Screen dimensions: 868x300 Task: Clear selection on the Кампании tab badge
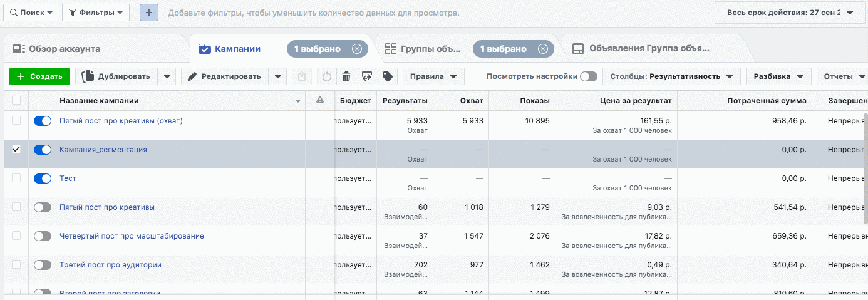[x=356, y=49]
